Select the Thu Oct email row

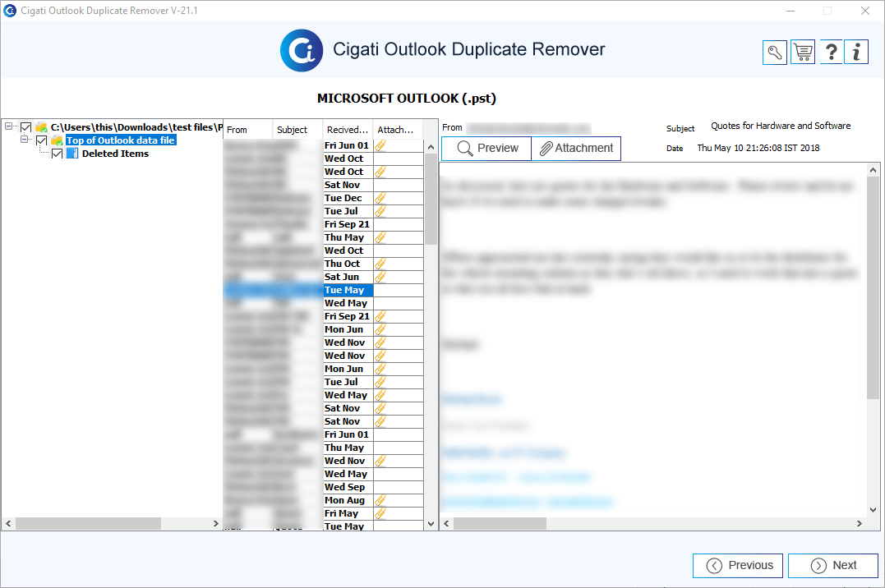tap(324, 264)
